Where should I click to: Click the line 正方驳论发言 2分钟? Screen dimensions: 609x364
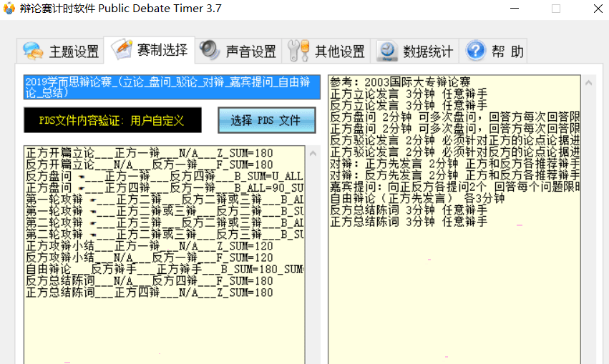455,152
